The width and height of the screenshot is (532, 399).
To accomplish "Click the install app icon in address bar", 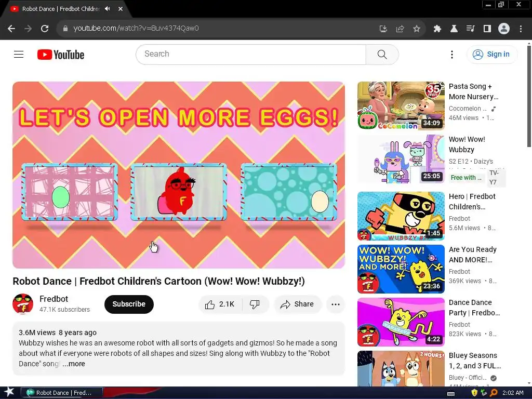I will click(383, 29).
